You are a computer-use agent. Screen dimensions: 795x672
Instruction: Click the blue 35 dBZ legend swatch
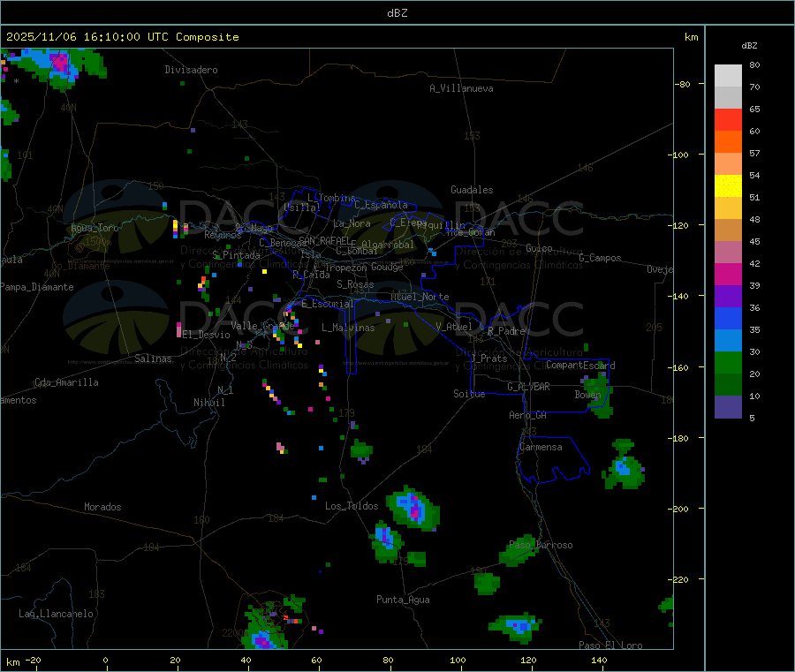728,318
